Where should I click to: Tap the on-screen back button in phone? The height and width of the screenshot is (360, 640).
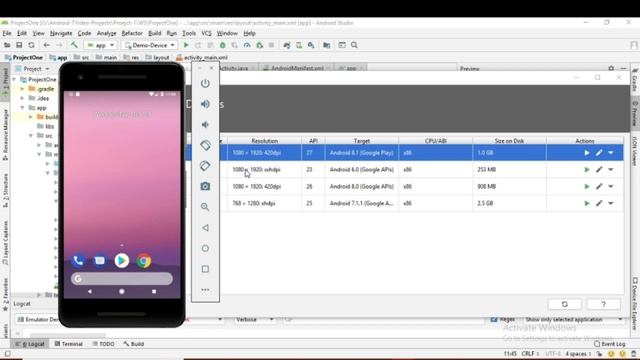click(x=90, y=291)
